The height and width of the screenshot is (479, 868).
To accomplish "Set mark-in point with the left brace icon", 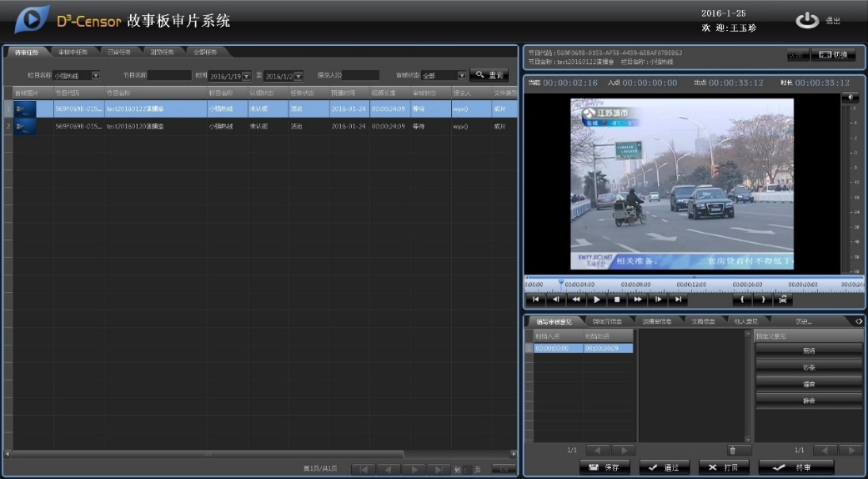I will [x=742, y=299].
